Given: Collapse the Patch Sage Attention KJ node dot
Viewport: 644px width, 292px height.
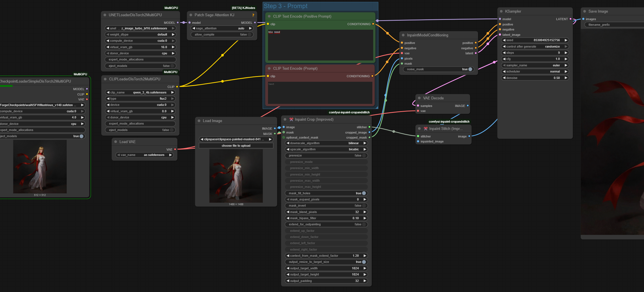Looking at the screenshot, I should (x=191, y=15).
